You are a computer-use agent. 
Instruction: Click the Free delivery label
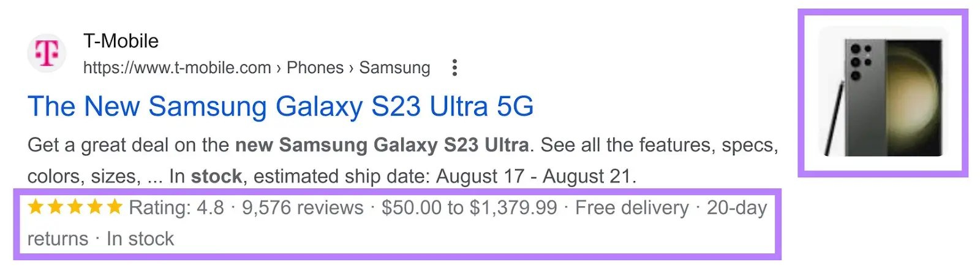coord(631,207)
